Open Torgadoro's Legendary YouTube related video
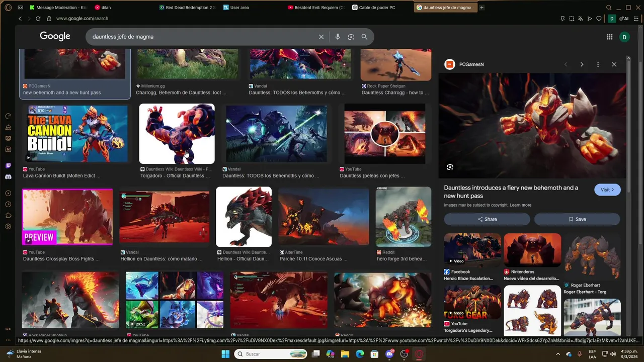Viewport: 644px width, 362px height. [472, 302]
